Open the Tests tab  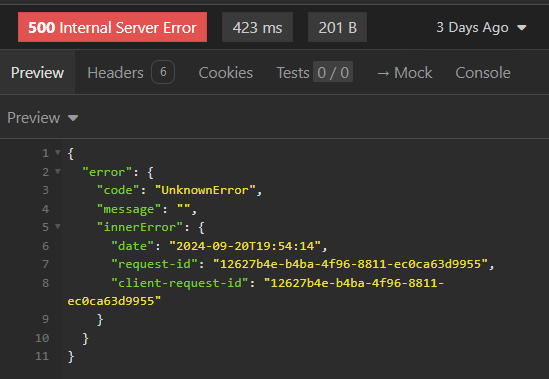[314, 73]
